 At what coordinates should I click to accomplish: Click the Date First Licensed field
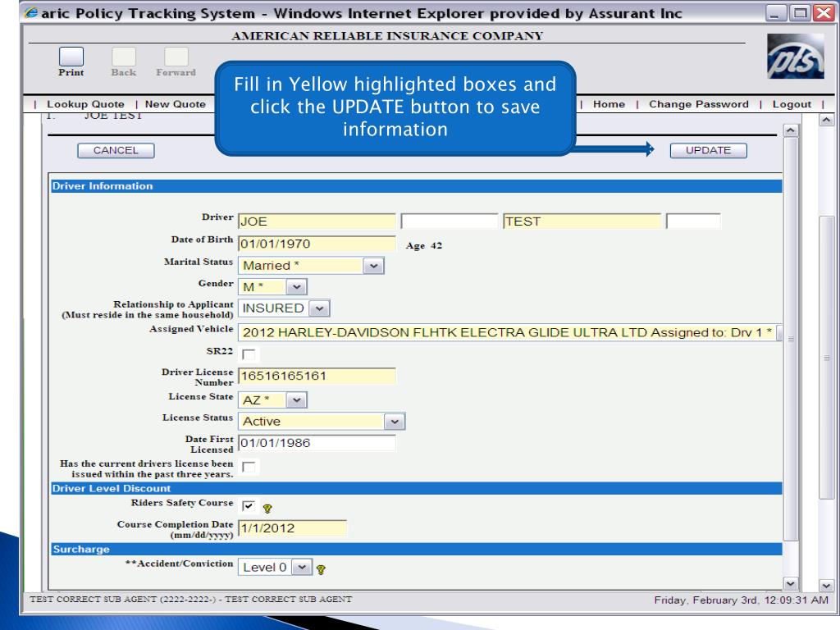coord(317,443)
